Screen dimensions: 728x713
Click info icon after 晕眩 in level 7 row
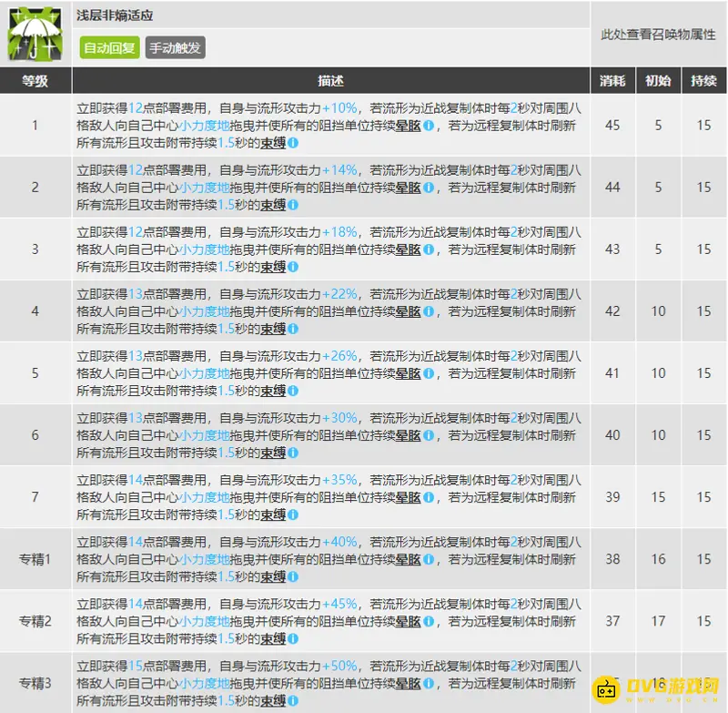429,497
